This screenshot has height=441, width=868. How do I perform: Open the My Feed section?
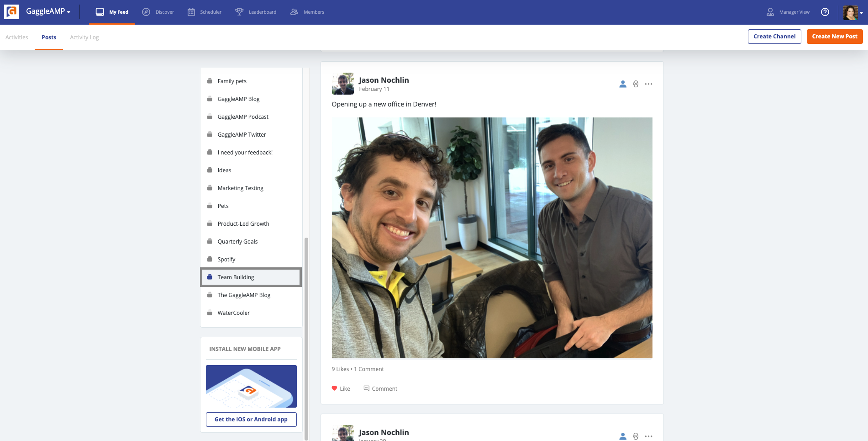(112, 12)
